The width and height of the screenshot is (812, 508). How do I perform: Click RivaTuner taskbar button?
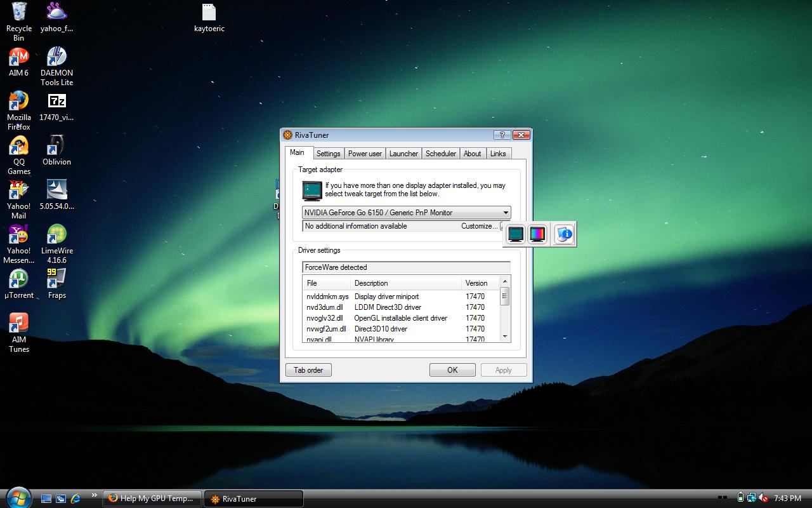click(254, 498)
